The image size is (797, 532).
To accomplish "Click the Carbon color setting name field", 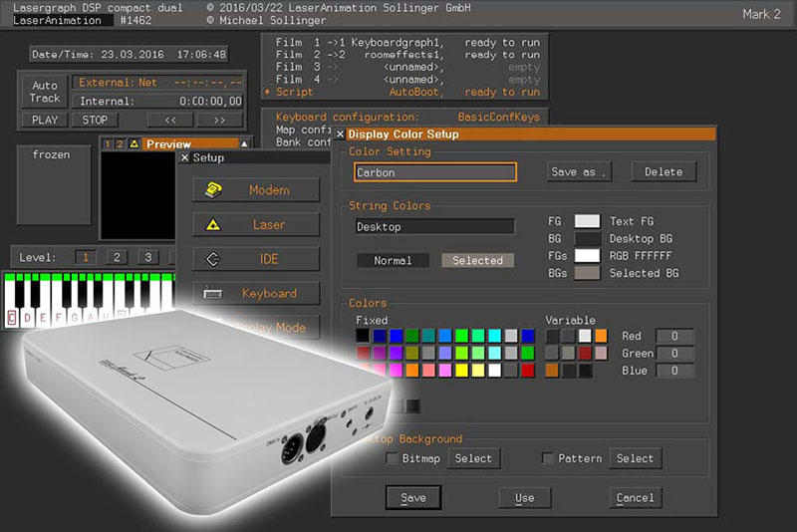I will [x=435, y=172].
